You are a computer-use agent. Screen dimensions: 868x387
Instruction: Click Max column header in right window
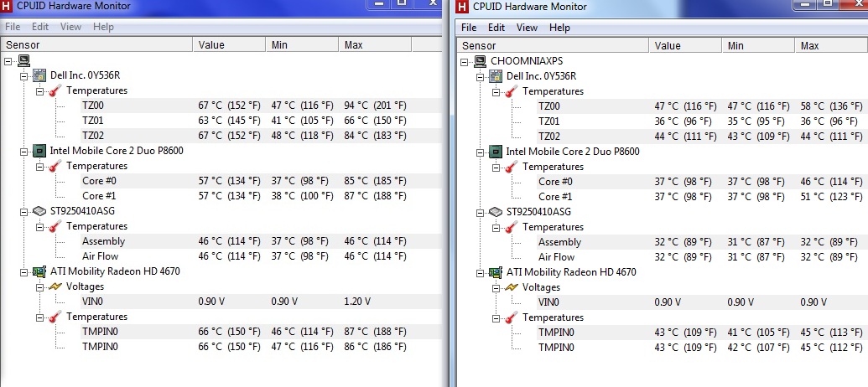(x=831, y=45)
